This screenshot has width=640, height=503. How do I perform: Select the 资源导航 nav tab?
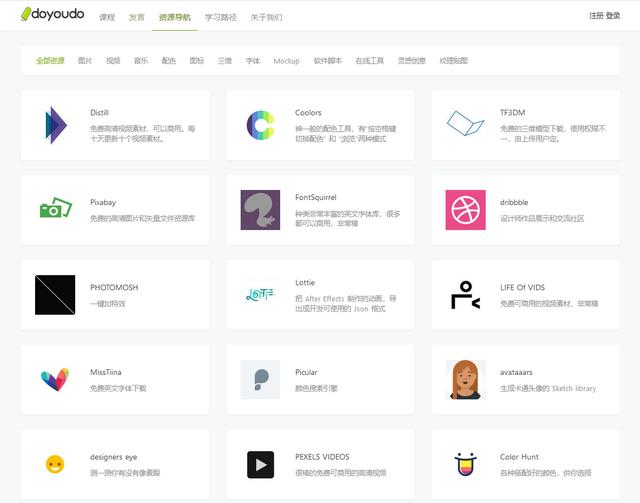click(x=175, y=17)
